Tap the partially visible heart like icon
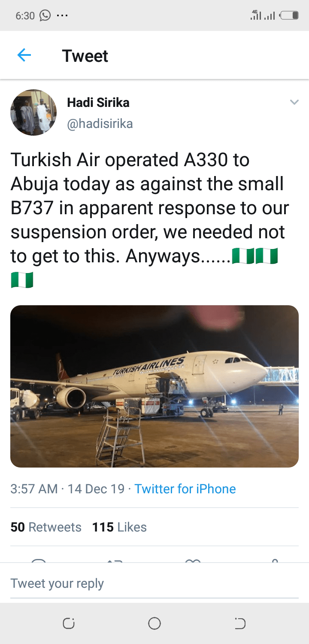 (193, 561)
